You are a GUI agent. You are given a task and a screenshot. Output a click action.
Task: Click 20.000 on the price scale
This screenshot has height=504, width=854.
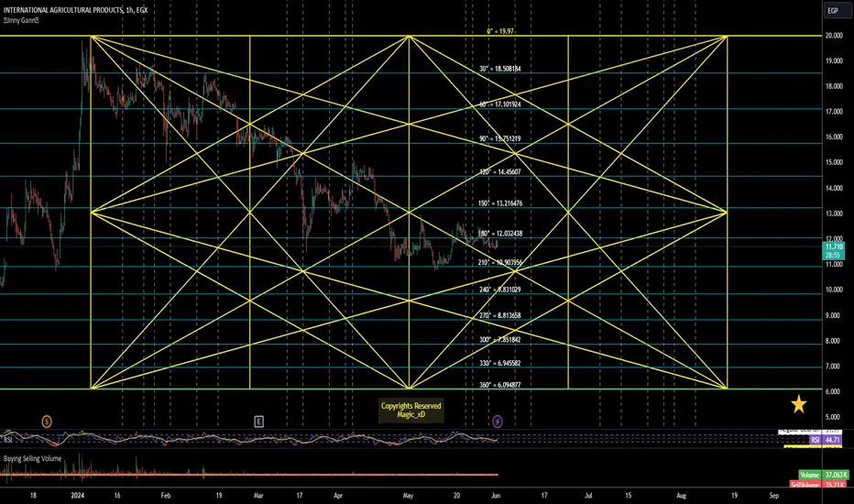(834, 36)
